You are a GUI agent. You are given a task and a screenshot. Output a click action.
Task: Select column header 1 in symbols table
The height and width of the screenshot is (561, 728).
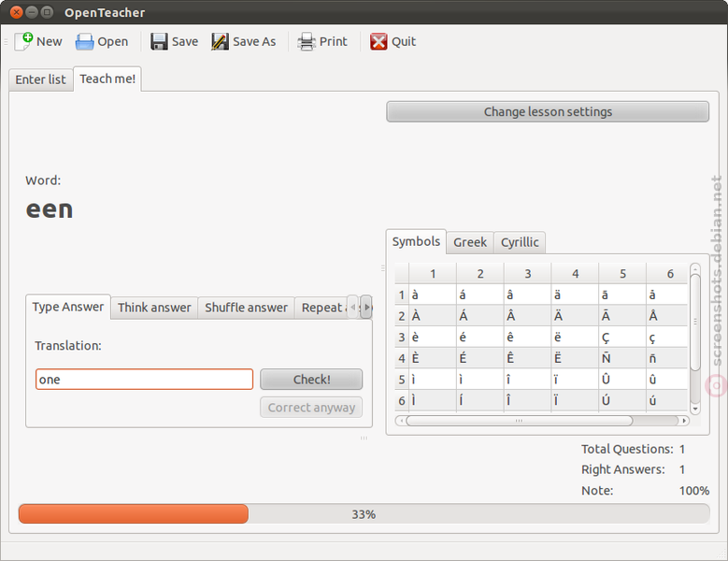click(433, 274)
